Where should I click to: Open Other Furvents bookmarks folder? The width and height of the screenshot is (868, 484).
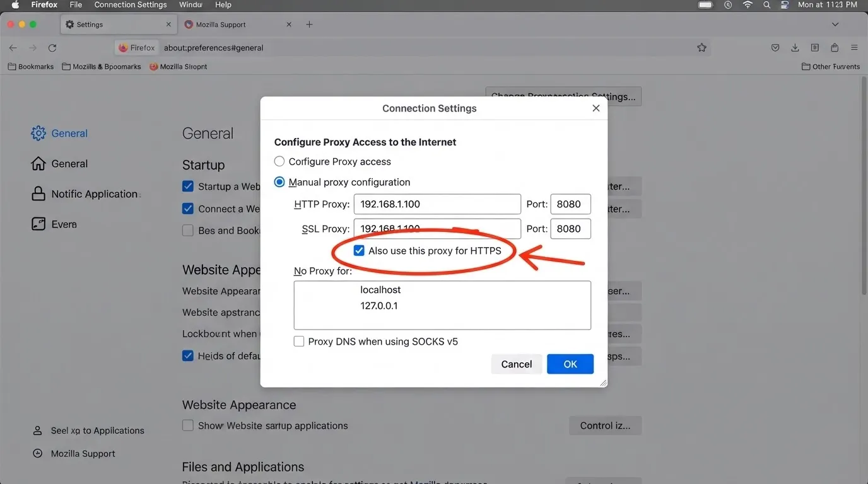pos(831,67)
